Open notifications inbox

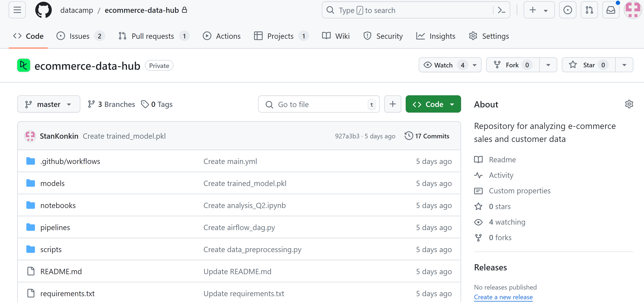point(611,10)
